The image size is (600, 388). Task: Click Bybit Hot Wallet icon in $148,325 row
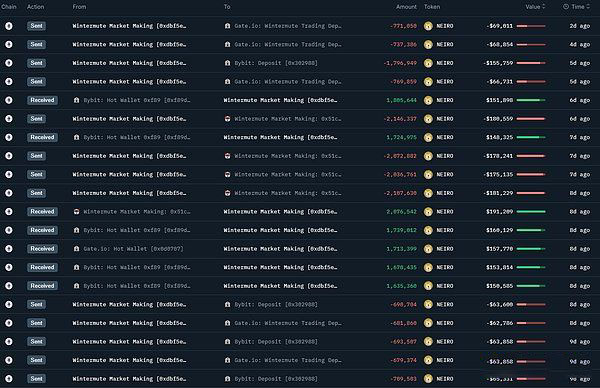(x=77, y=137)
